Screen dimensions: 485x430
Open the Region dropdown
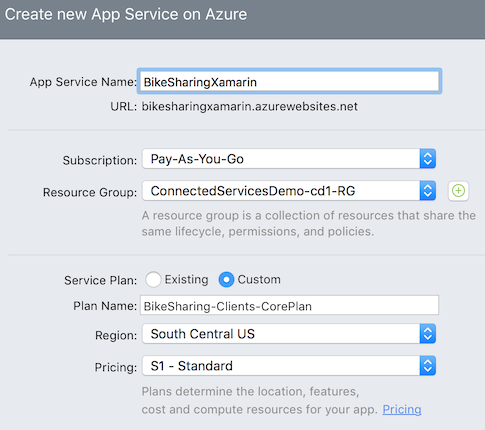289,334
